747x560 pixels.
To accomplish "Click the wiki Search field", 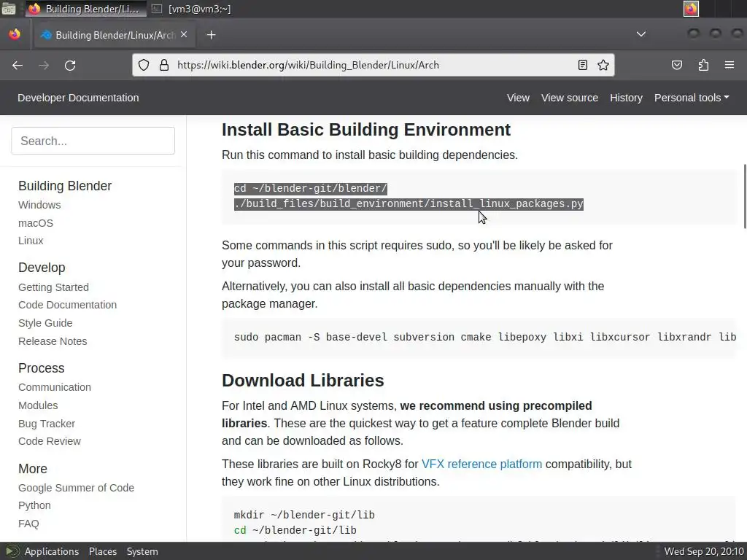I will point(93,141).
